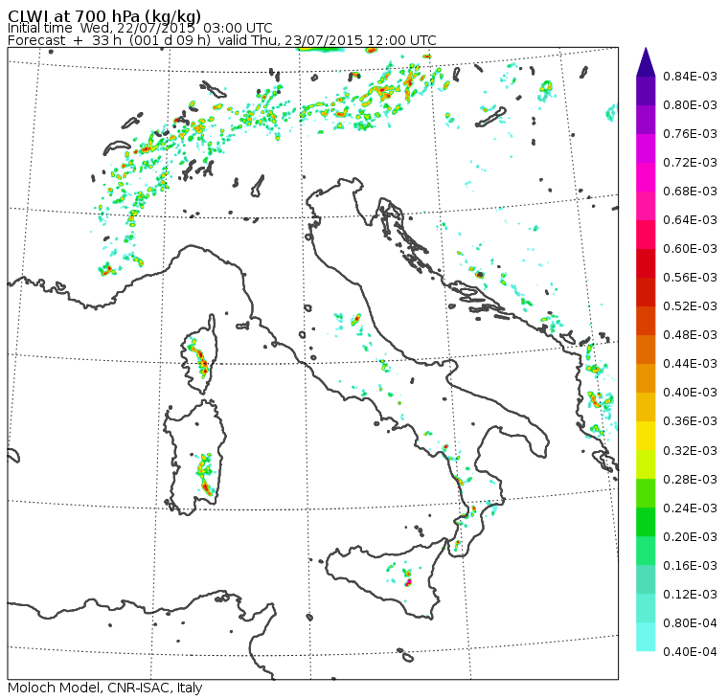Click the dark purple arrow atop the color bar
The width and height of the screenshot is (728, 700).
646,62
